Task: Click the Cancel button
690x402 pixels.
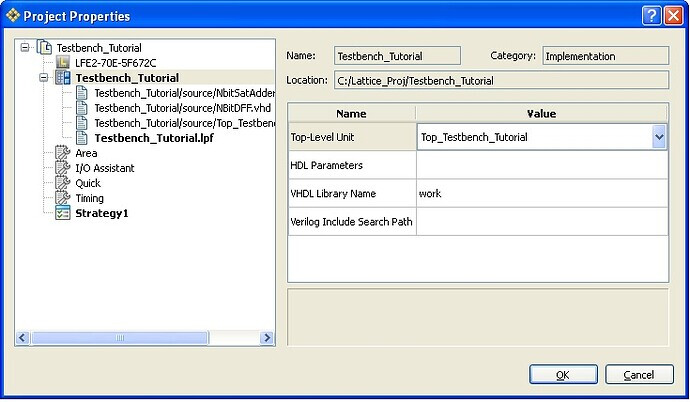Action: [x=639, y=374]
